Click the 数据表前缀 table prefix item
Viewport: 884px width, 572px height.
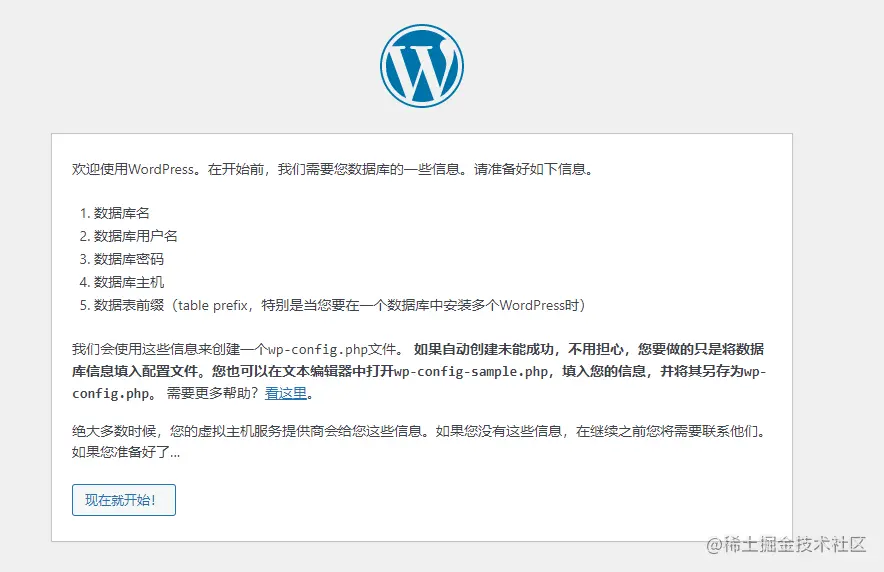pos(339,305)
